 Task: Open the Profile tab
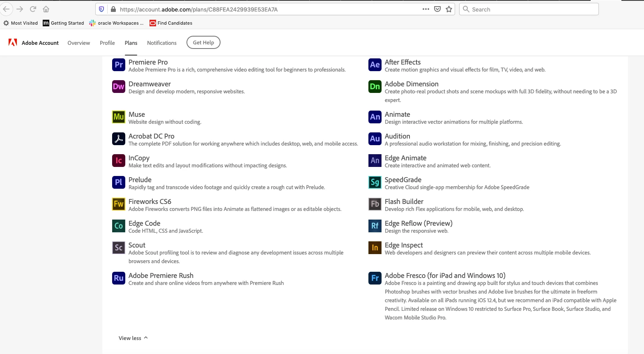coord(107,43)
